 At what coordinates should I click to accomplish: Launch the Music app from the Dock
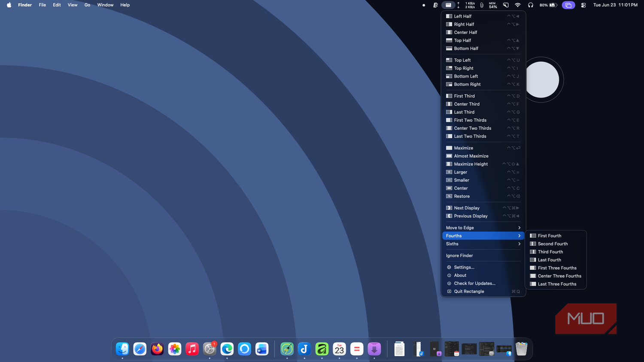click(192, 349)
